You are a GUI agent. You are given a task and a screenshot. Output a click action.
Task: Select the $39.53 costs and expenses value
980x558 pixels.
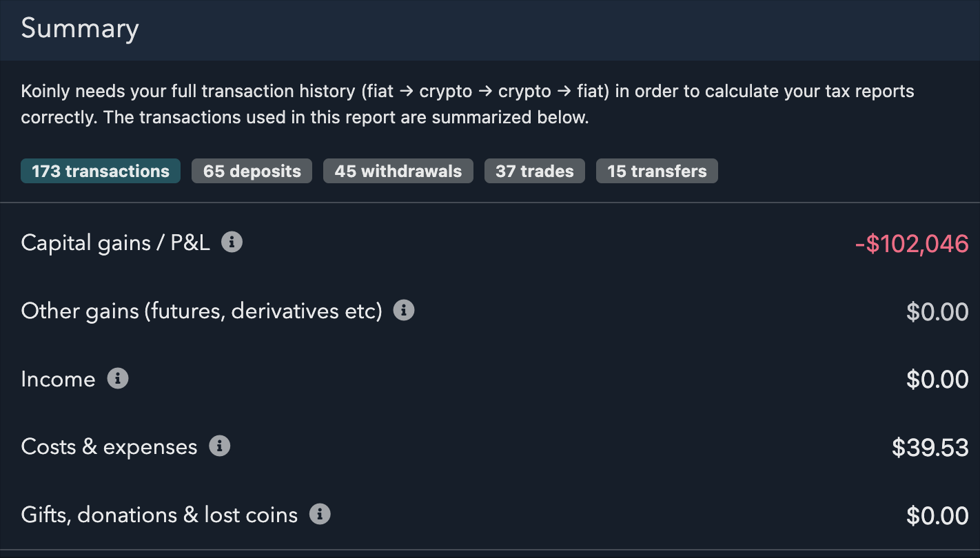pos(930,448)
